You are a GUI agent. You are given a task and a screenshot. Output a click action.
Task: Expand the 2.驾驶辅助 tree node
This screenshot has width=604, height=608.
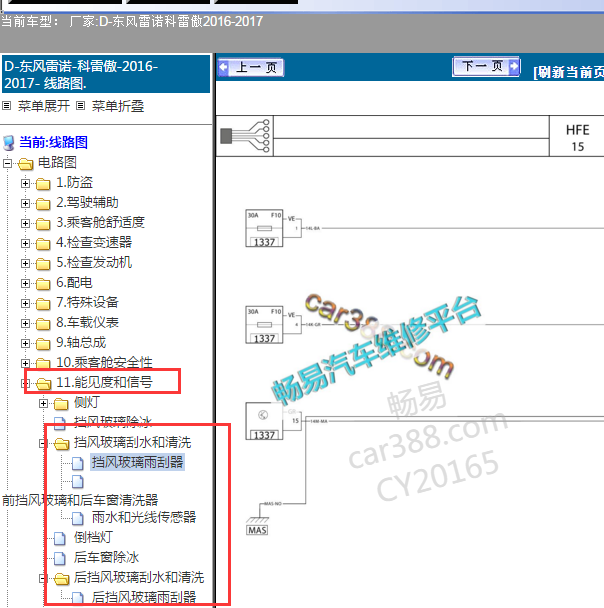click(25, 203)
